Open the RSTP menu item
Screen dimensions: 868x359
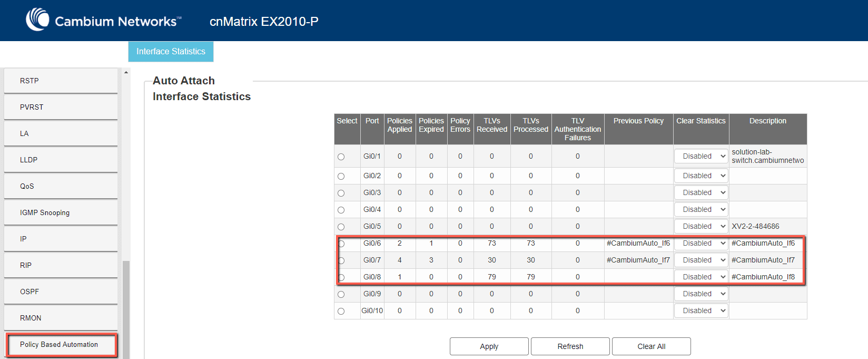(61, 81)
